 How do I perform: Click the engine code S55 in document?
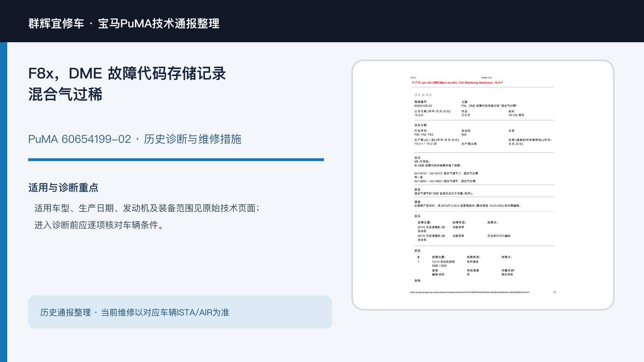click(x=464, y=135)
